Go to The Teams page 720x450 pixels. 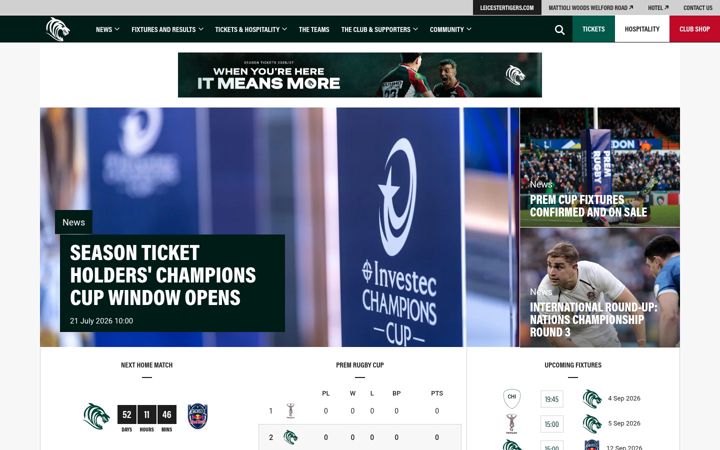pyautogui.click(x=314, y=29)
